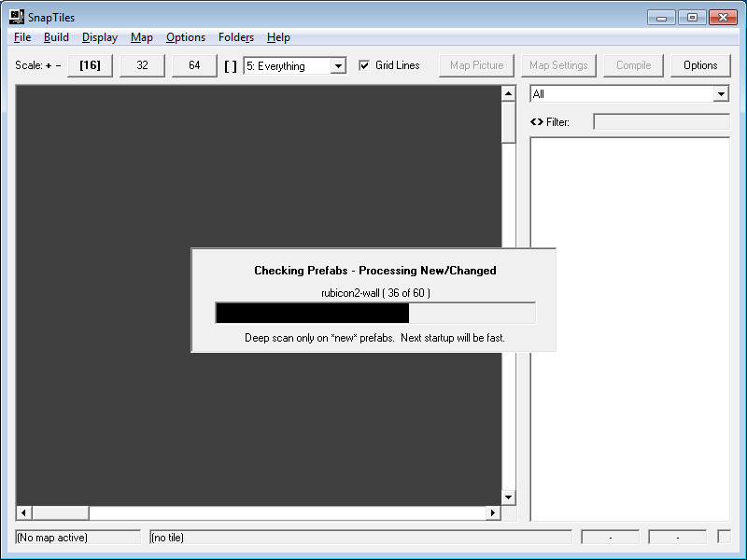This screenshot has width=747, height=560.
Task: Switch scale to 32
Action: tap(143, 65)
